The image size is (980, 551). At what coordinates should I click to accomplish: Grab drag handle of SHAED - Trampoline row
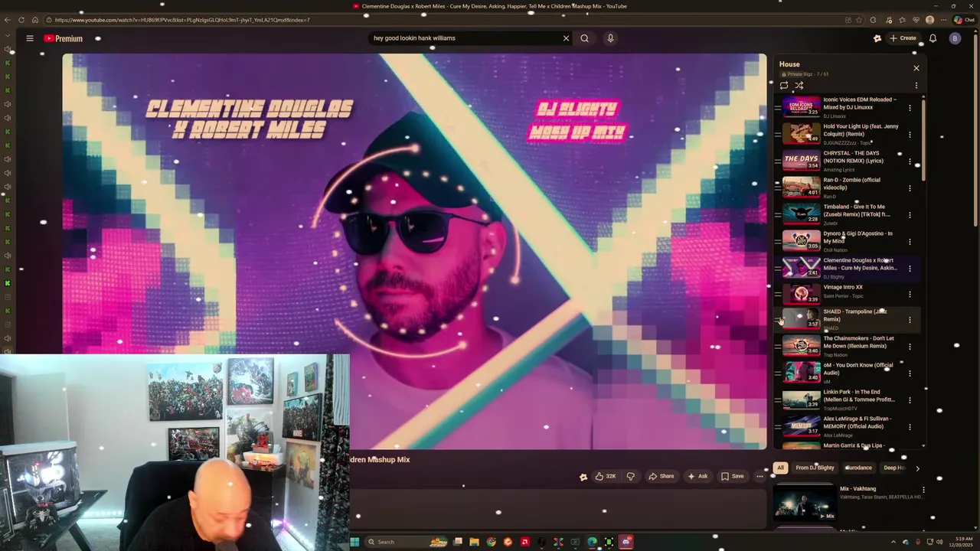[x=778, y=320]
